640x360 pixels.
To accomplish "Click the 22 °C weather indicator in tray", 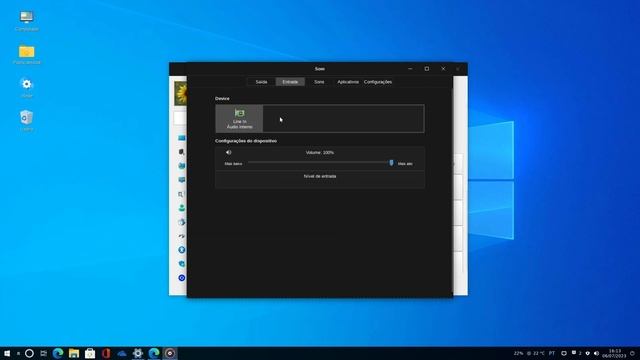I will pos(536,353).
